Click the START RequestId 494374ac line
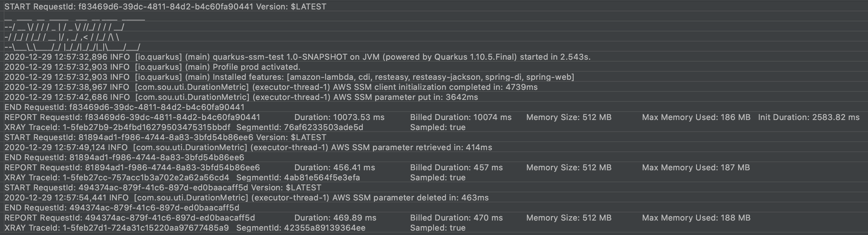 (x=163, y=188)
